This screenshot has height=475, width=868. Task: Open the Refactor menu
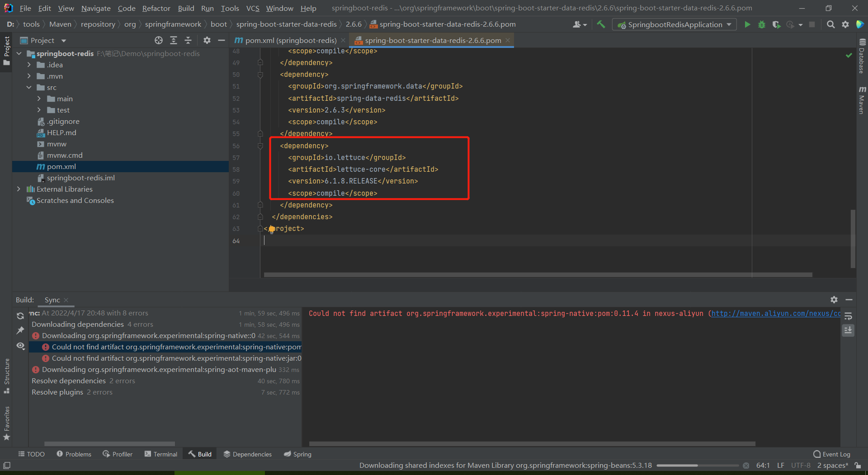[x=156, y=8]
